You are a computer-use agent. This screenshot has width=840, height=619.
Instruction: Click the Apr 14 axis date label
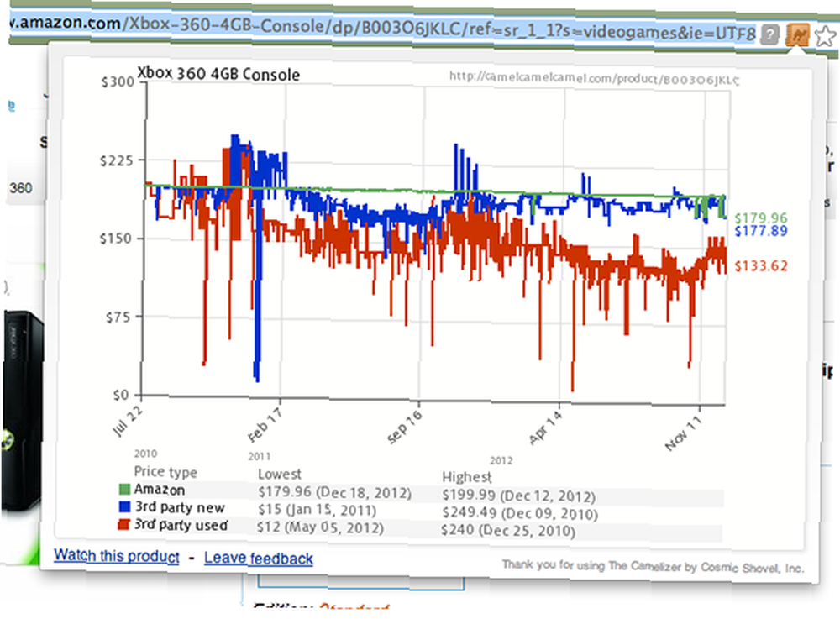point(545,428)
